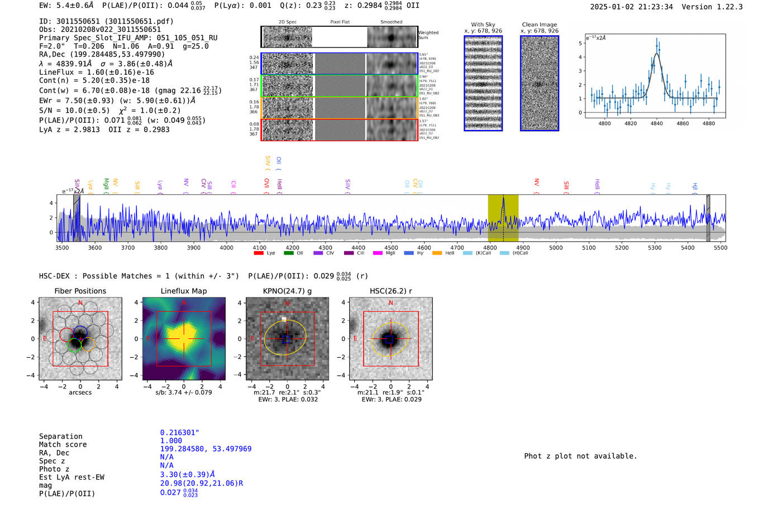Click the yellow highlighted band in full spectrum
Viewport: 782px width, 532px height.
point(503,218)
